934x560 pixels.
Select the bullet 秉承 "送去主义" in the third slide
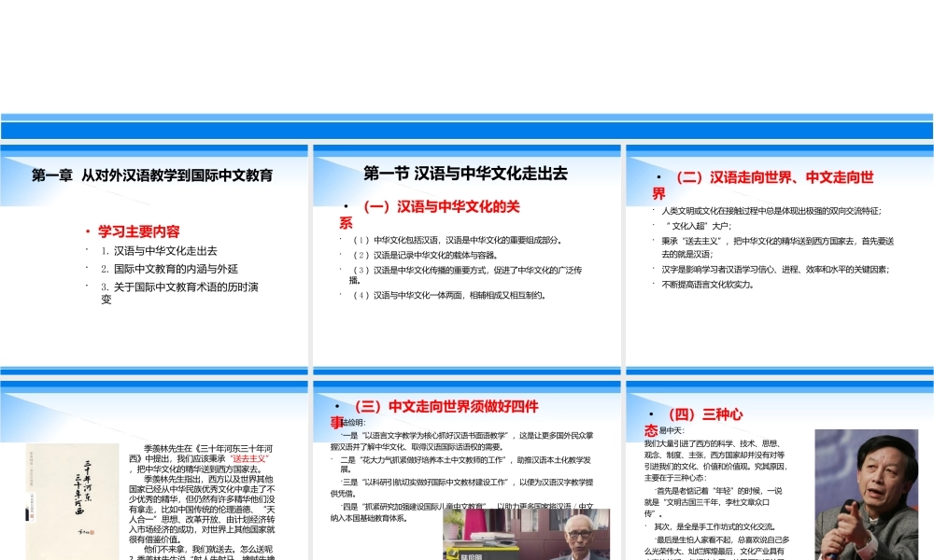click(777, 247)
